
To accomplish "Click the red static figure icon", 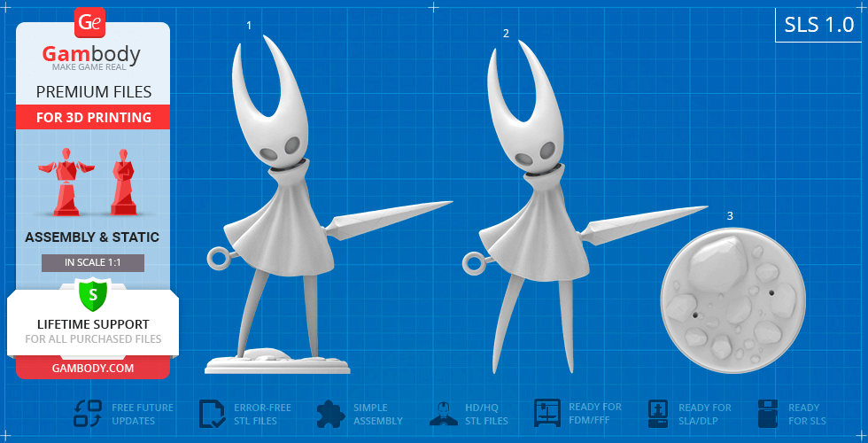I will coord(121,183).
